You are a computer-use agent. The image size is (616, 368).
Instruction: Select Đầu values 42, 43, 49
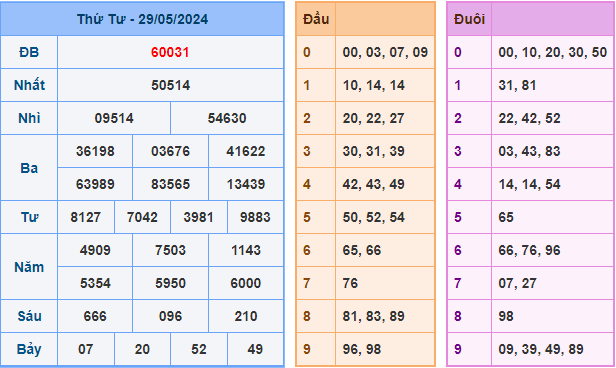point(373,184)
